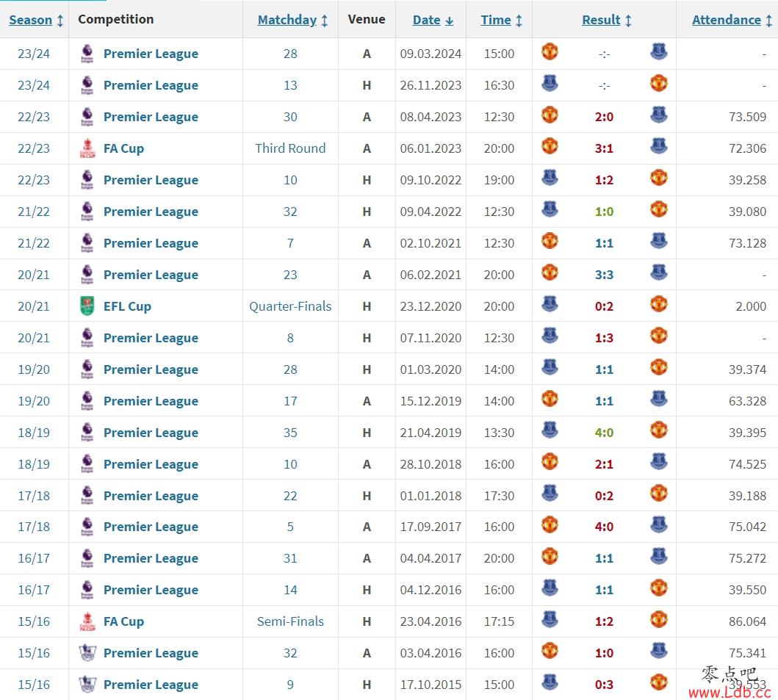Click Everton crest in 17.09.2017 row
Screen dimensions: 778x700
coord(658,525)
